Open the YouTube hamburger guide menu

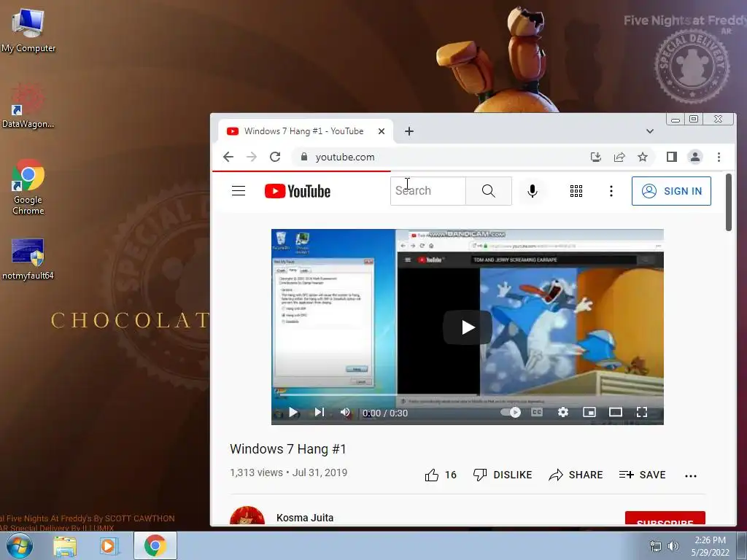click(x=239, y=191)
